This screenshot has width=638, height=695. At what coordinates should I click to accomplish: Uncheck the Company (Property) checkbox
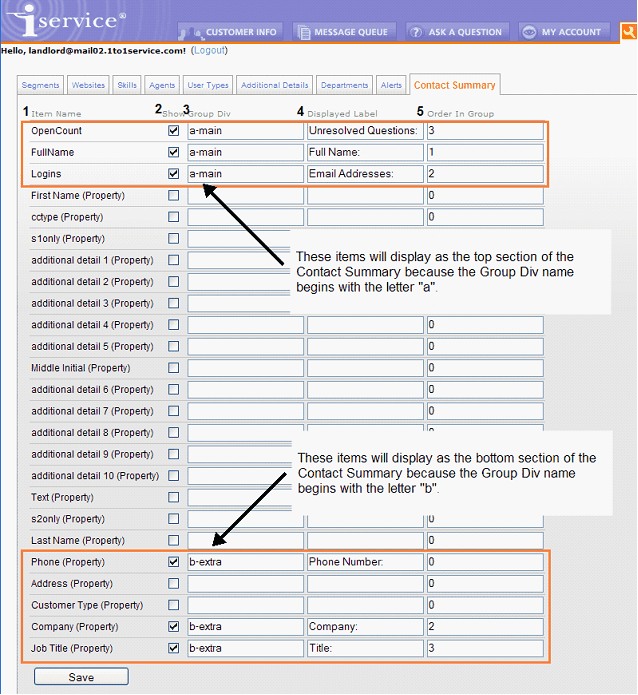[173, 627]
